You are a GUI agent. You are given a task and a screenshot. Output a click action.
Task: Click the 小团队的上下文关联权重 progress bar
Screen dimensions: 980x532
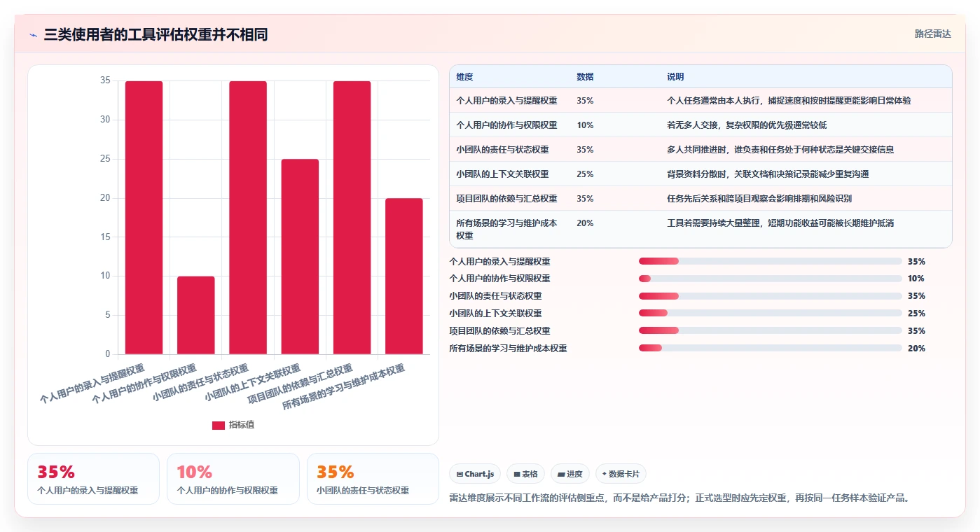[770, 314]
